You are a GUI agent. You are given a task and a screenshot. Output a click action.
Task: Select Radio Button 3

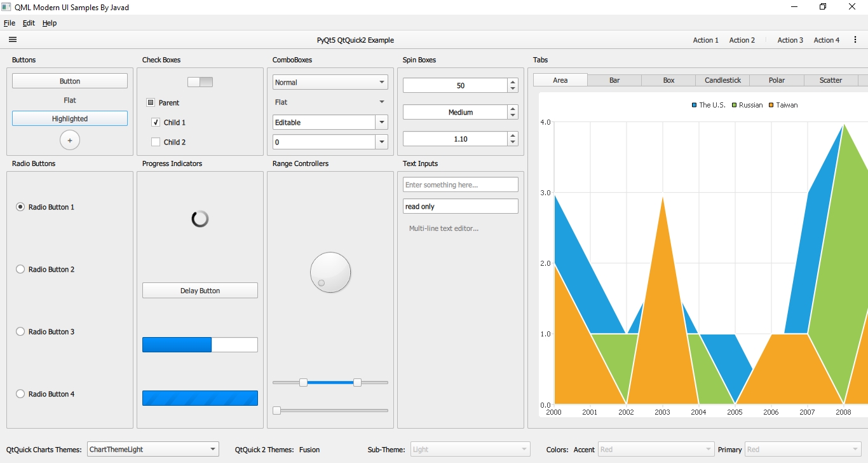20,331
